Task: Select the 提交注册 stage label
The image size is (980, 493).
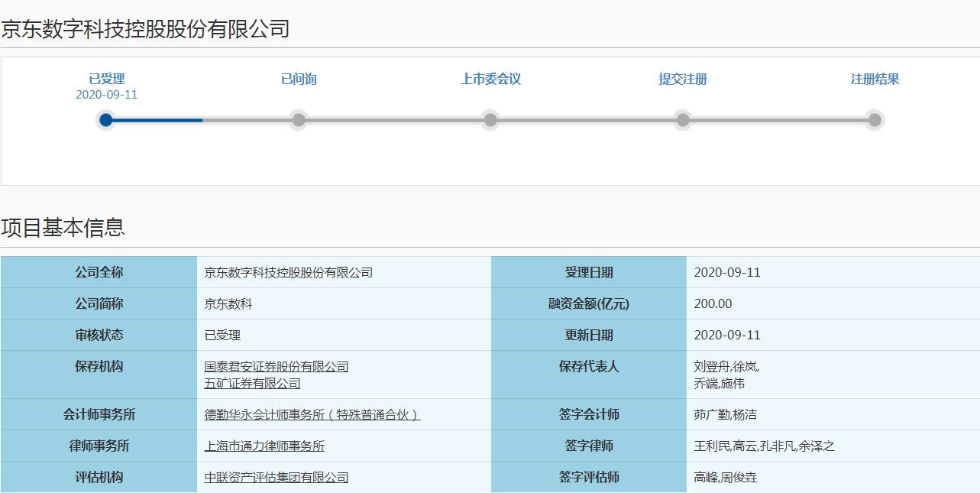Action: [683, 79]
